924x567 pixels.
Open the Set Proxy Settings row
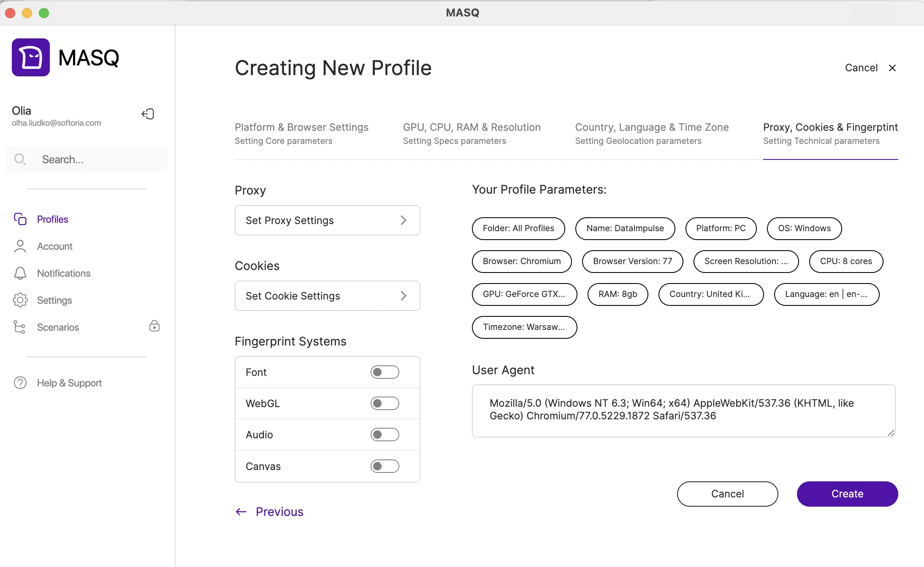[x=327, y=220]
